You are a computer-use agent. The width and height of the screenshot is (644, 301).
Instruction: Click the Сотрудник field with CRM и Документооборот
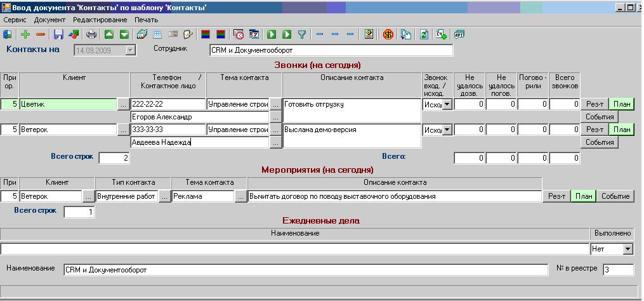point(331,50)
